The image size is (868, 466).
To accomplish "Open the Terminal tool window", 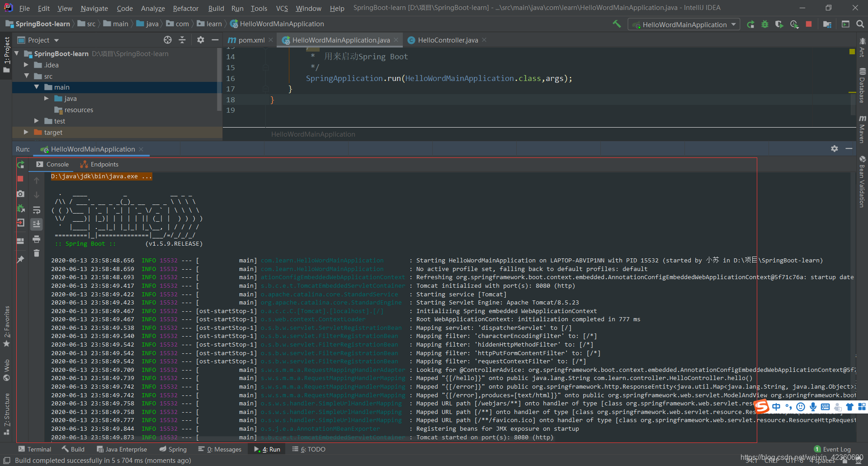I will click(x=35, y=449).
